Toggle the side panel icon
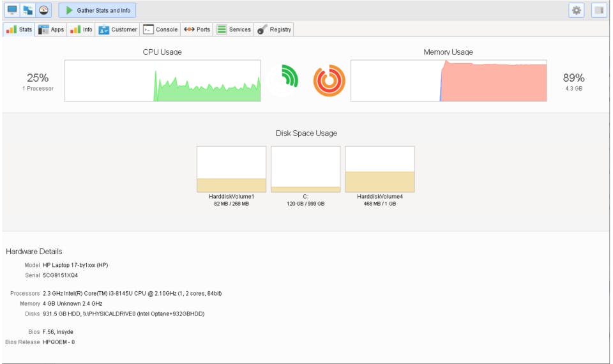Image resolution: width=613 pixels, height=364 pixels. click(x=599, y=10)
